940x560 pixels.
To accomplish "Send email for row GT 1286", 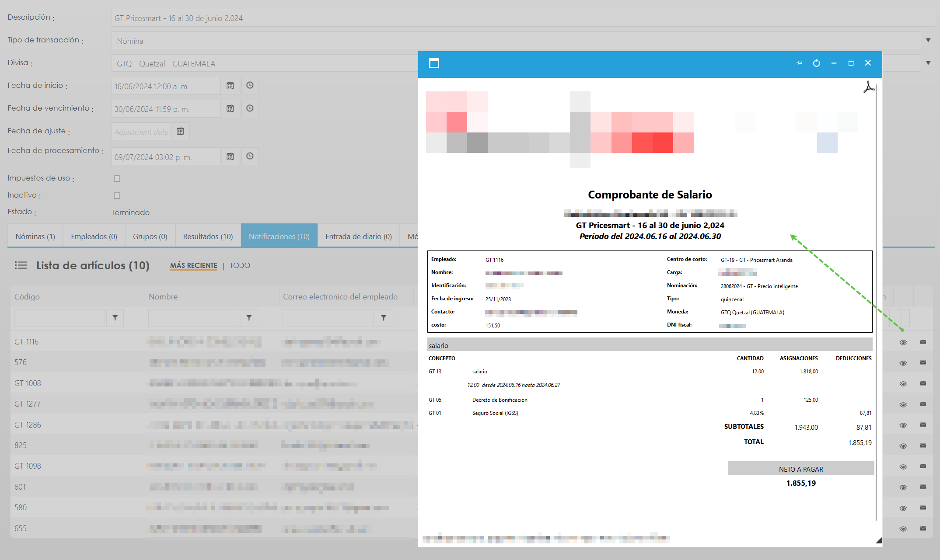I will coord(923,424).
